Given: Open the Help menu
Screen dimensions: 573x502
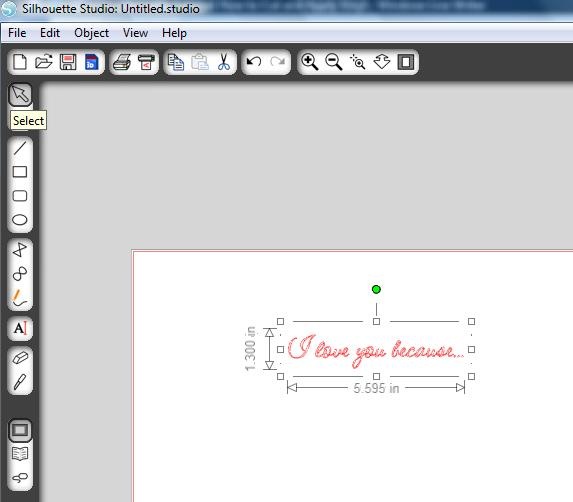Looking at the screenshot, I should point(174,33).
